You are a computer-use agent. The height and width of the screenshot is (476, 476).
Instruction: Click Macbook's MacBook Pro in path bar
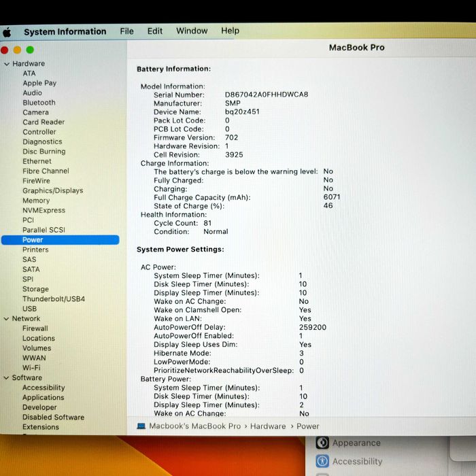[x=195, y=426]
